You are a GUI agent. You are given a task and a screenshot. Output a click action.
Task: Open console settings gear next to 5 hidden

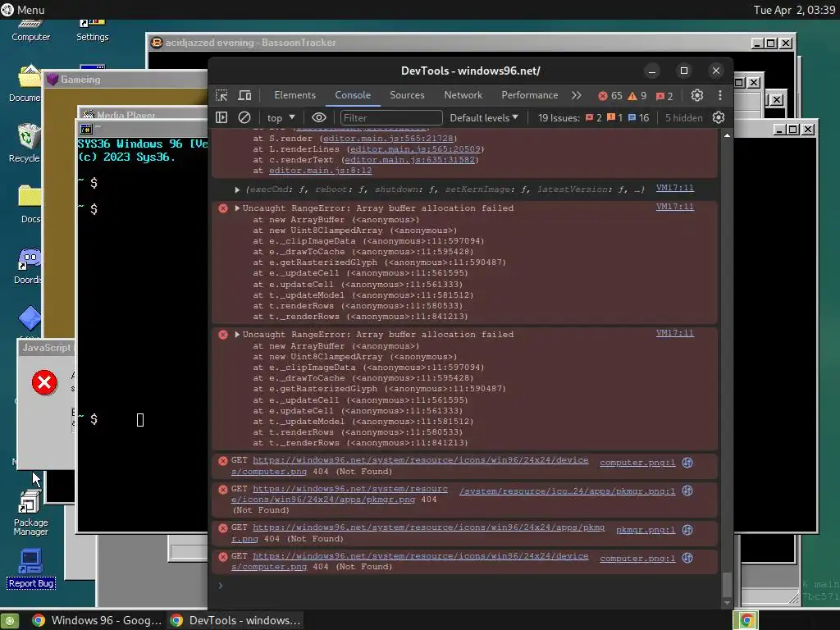pyautogui.click(x=719, y=117)
